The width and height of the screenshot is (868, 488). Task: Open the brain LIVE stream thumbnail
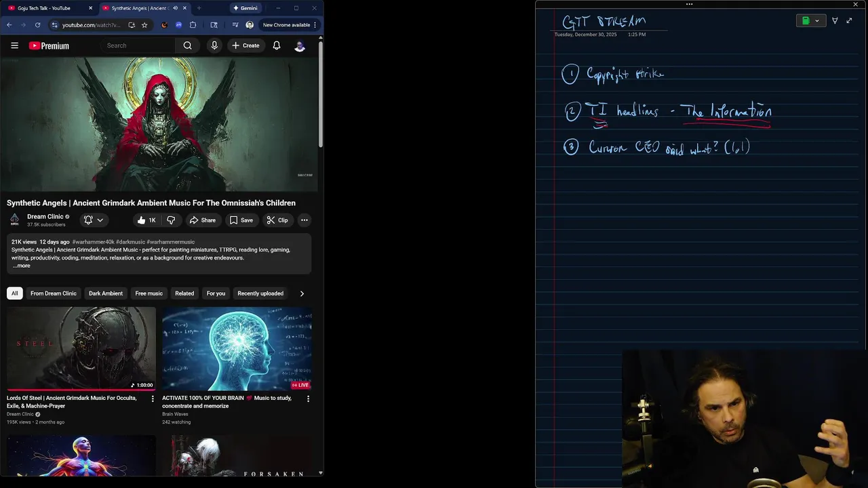click(x=237, y=349)
